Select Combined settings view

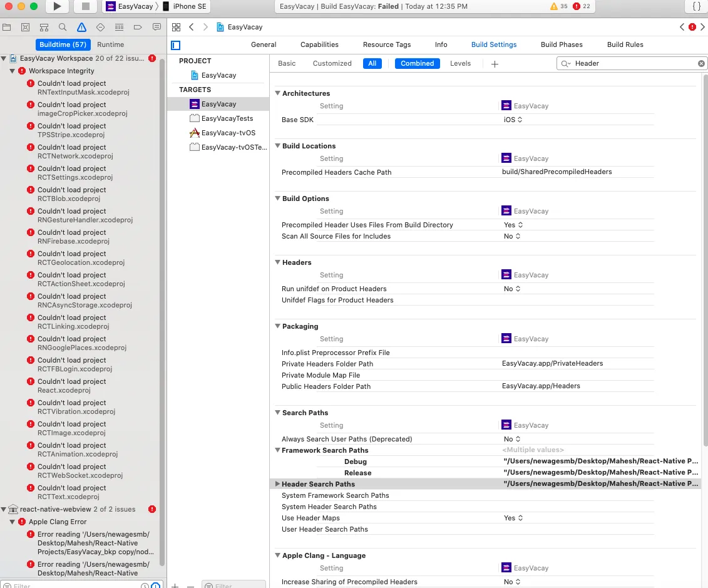coord(417,64)
